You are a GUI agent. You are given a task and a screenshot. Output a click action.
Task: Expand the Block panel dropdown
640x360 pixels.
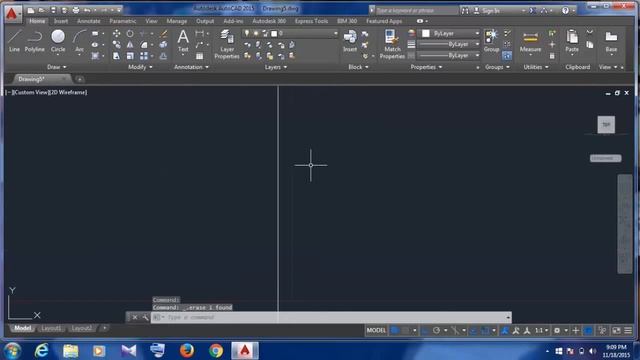[358, 67]
